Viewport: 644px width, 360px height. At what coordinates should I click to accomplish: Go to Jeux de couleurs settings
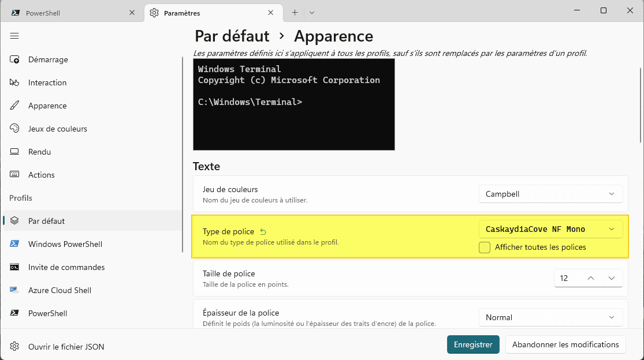click(x=57, y=129)
